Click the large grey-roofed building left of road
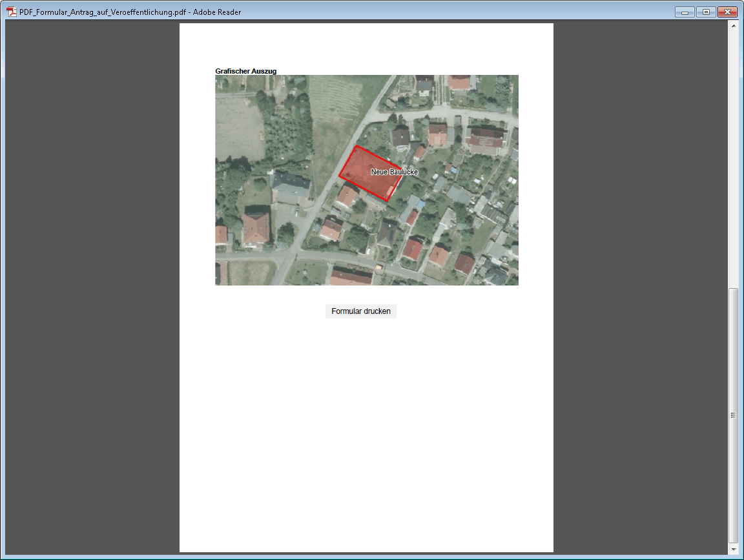The height and width of the screenshot is (560, 744). [290, 187]
